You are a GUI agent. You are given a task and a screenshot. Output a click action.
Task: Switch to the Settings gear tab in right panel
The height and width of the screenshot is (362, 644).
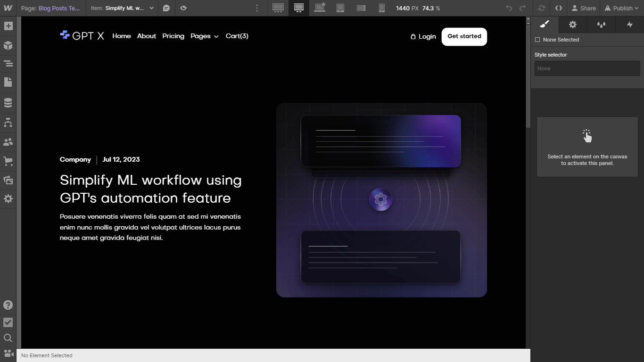tap(572, 25)
